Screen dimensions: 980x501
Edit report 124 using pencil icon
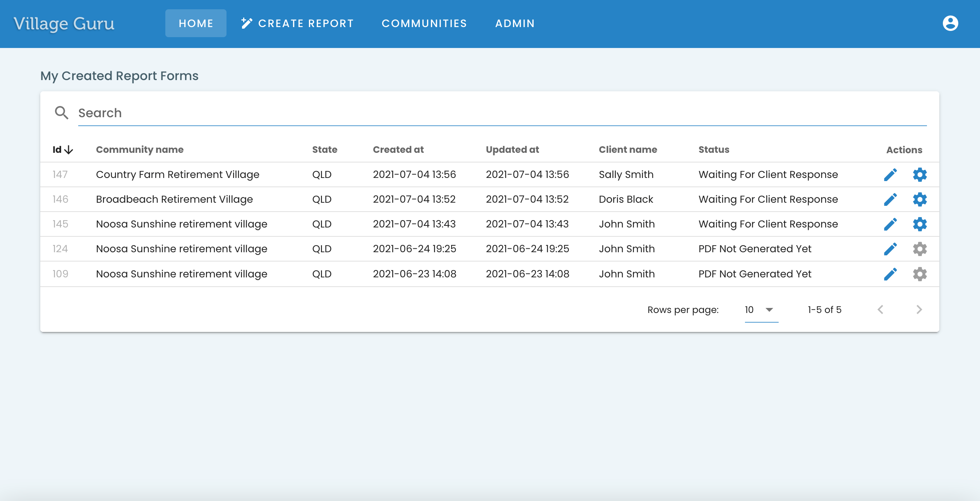click(890, 249)
